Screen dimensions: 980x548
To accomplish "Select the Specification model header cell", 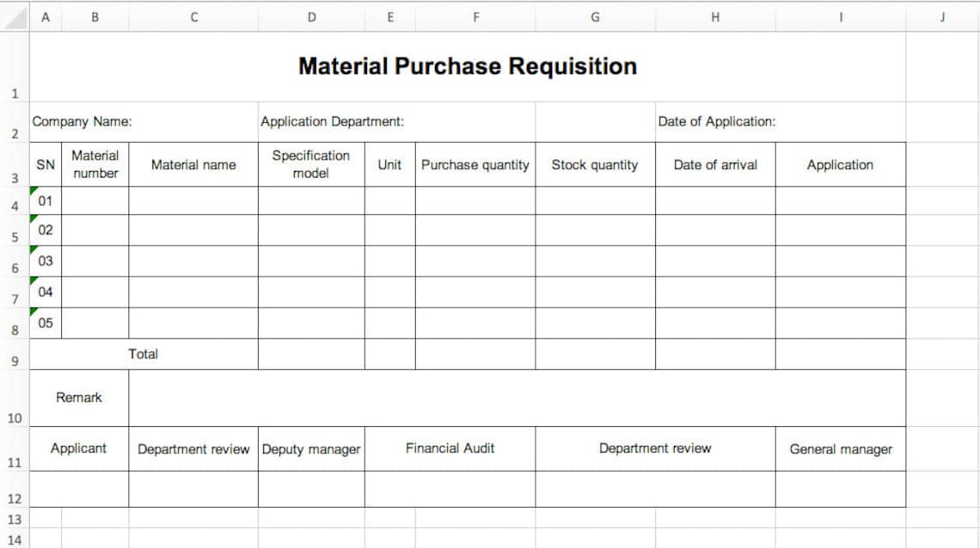I will click(311, 163).
